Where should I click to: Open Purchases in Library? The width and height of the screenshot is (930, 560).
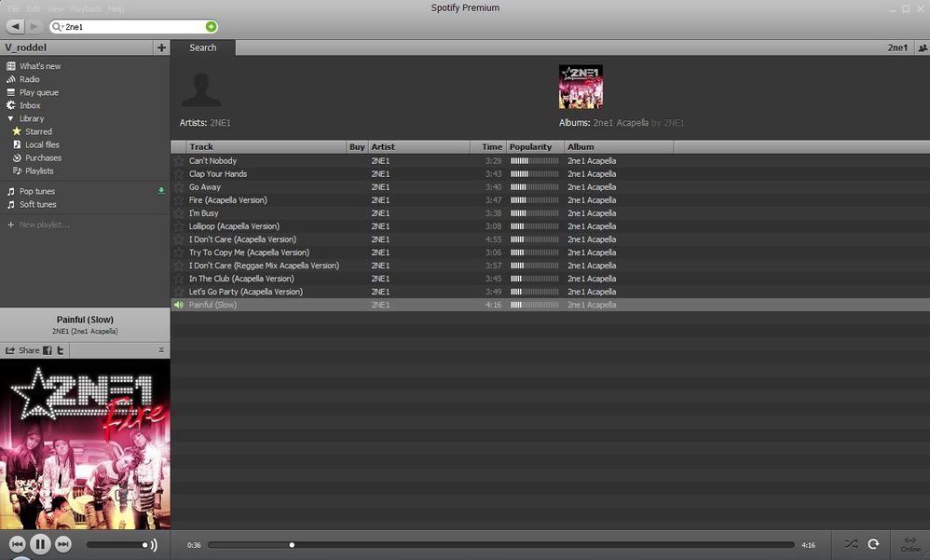tap(43, 157)
